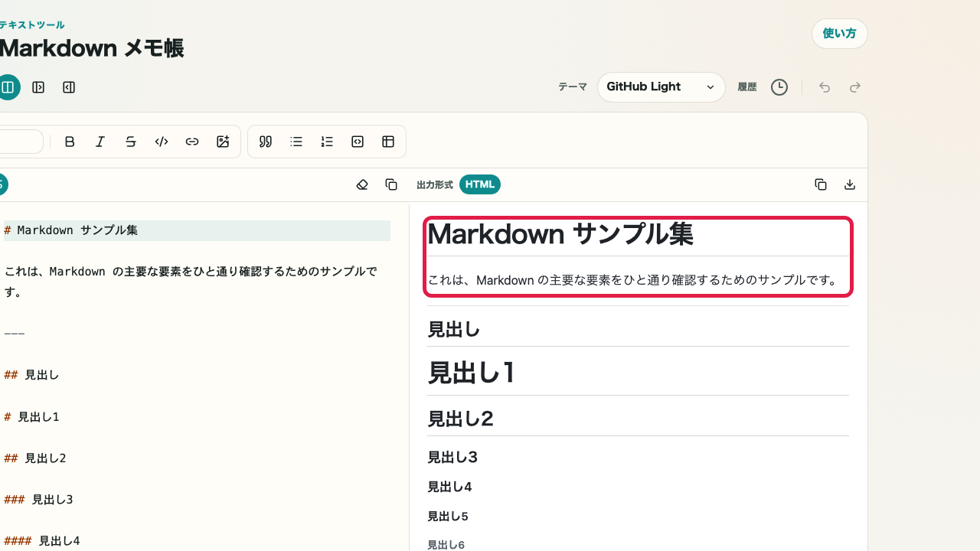
Task: Copy the preview output
Action: (x=821, y=184)
